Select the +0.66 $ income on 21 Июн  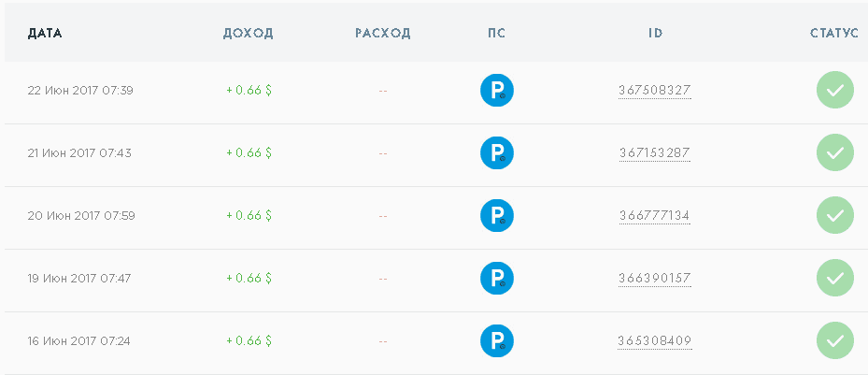pos(249,152)
